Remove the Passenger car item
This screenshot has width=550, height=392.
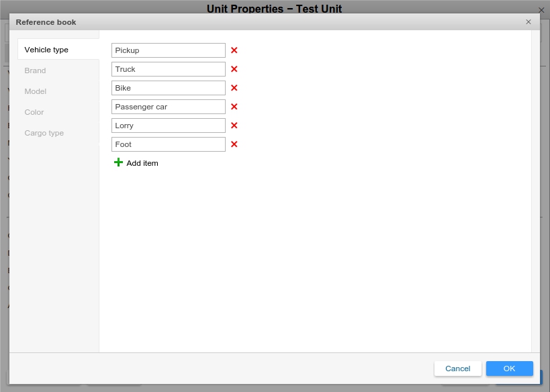click(234, 107)
